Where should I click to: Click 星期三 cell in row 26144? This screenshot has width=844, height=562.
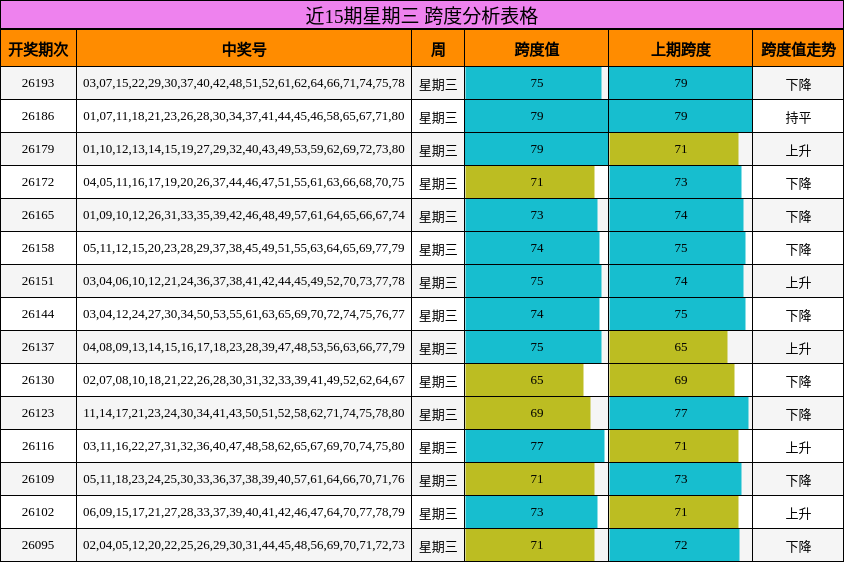pos(438,315)
